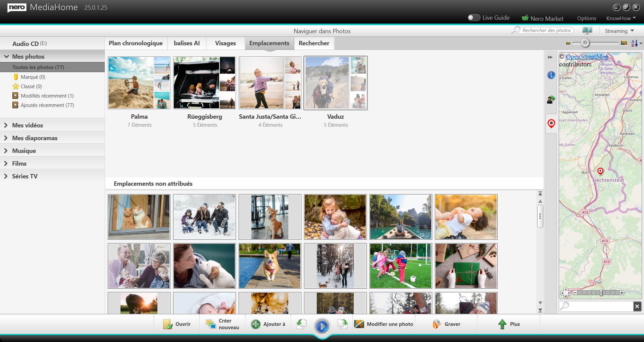This screenshot has width=644, height=342.
Task: Click the Ouvrir button
Action: click(x=177, y=324)
